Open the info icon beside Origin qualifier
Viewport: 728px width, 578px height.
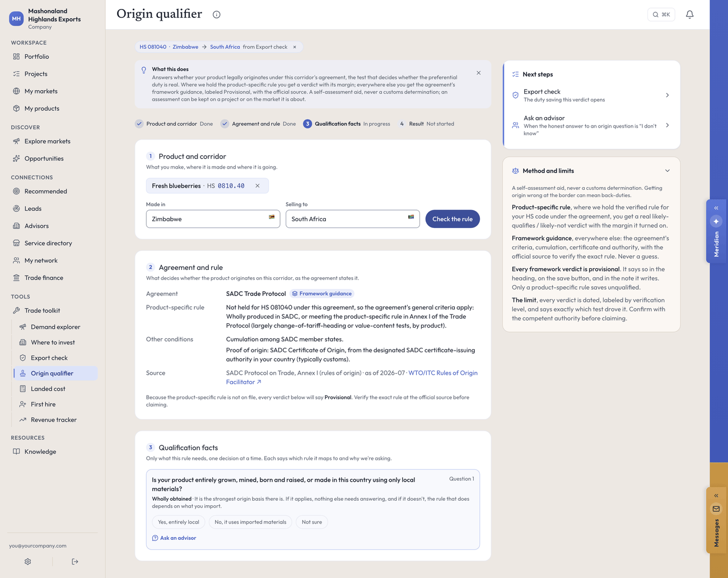tap(217, 15)
